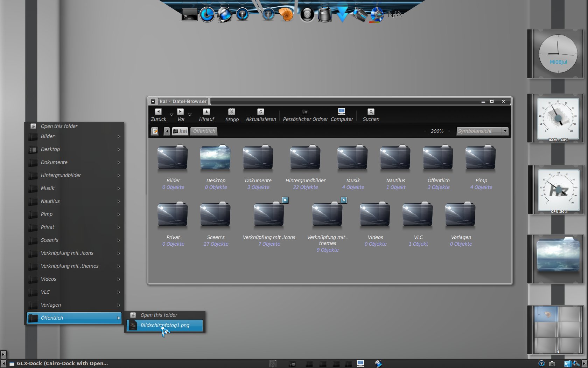This screenshot has width=588, height=368.
Task: Expand Bilder submenu arrow in menu
Action: (119, 136)
